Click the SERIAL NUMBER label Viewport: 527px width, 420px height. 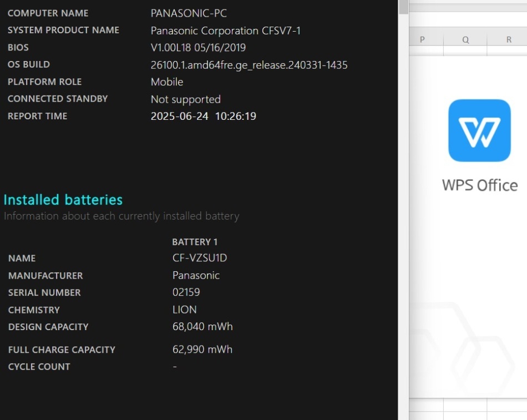click(x=44, y=292)
